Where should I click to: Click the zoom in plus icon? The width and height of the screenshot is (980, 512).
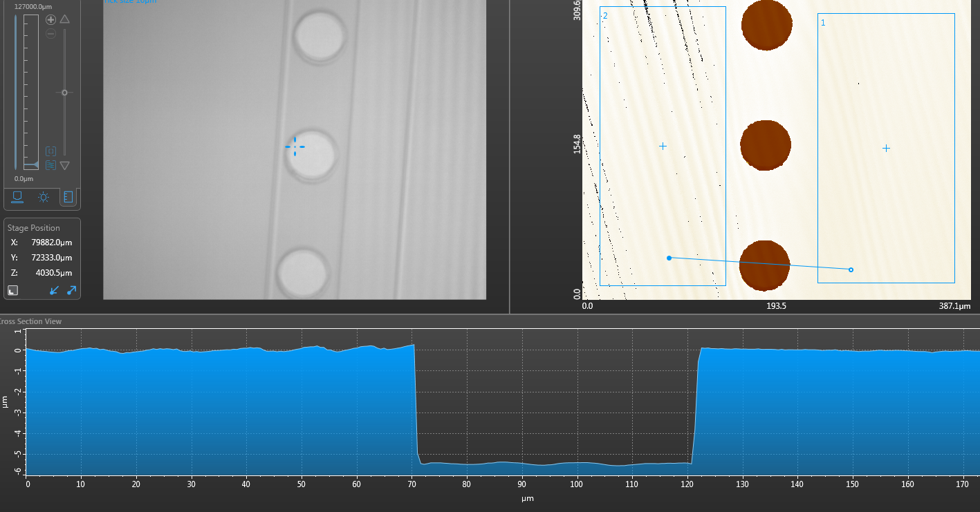click(50, 20)
